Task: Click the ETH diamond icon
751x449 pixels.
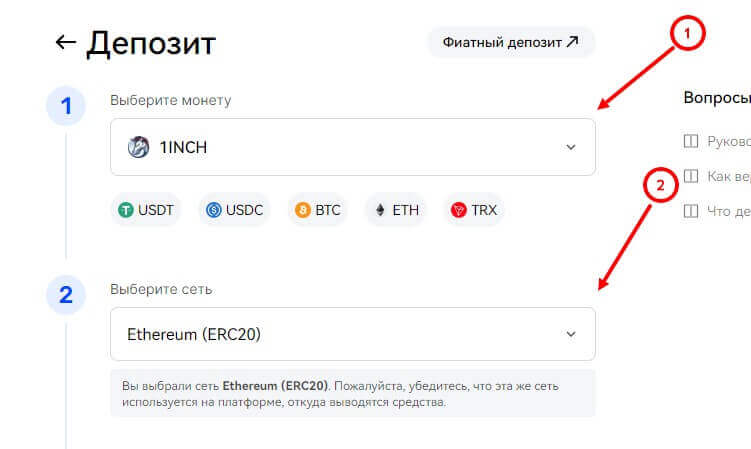Action: tap(380, 210)
